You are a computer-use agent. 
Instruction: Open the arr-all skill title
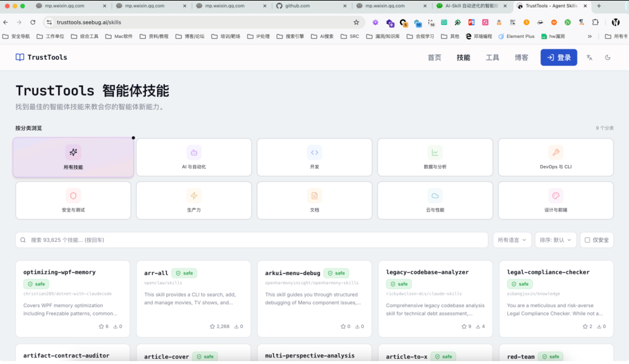156,273
